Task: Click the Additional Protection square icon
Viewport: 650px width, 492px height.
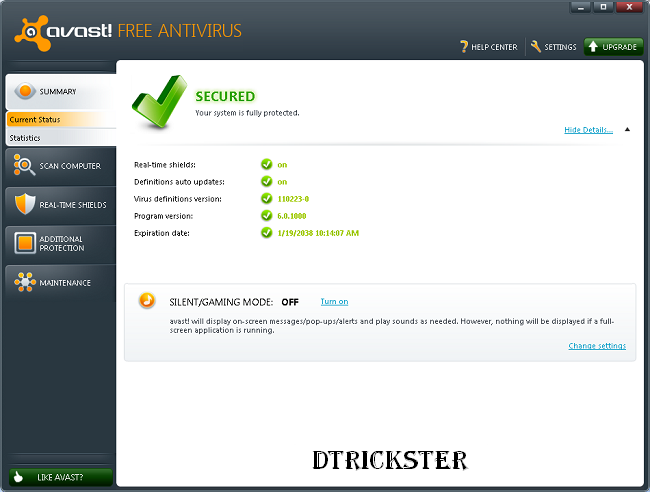Action: click(25, 243)
